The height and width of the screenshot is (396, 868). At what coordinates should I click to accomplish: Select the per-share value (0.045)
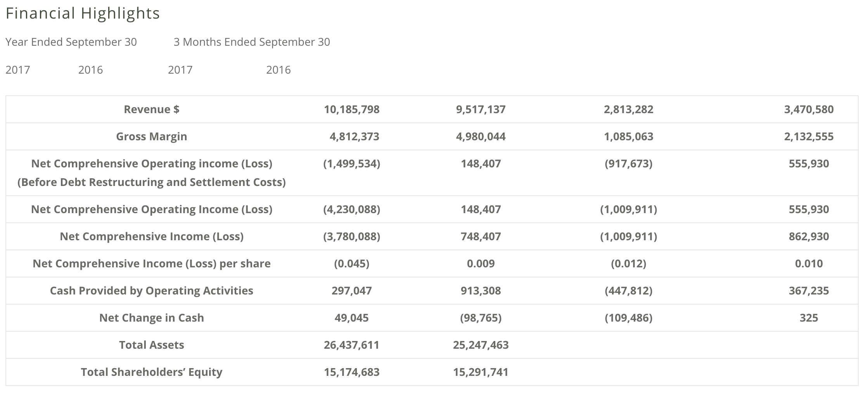tap(351, 263)
